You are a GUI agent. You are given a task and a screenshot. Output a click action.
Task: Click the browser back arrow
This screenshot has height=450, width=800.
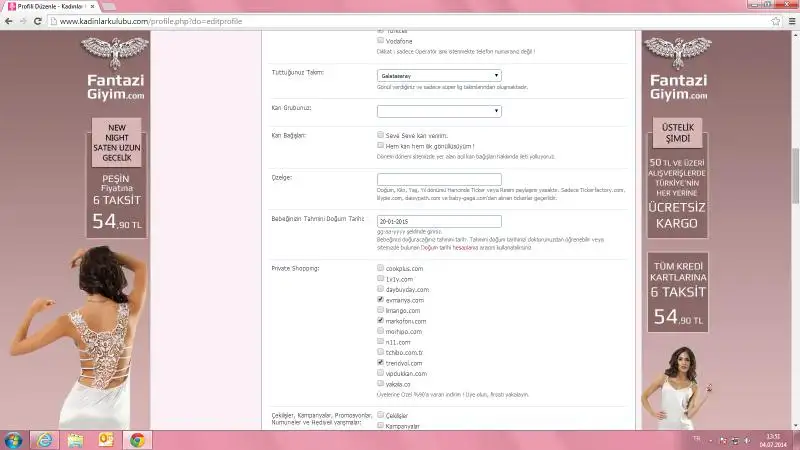(x=9, y=21)
